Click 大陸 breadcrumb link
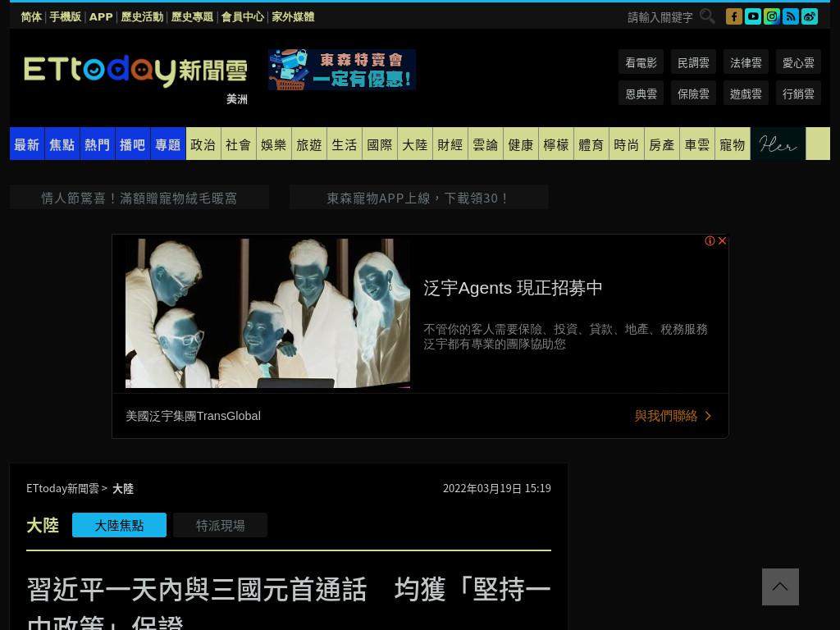 click(x=123, y=488)
